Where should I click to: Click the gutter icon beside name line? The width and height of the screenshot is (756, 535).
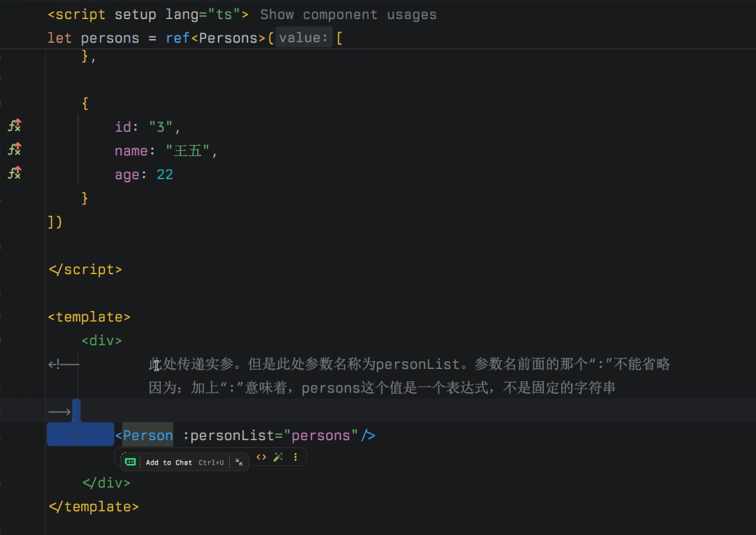pyautogui.click(x=14, y=149)
